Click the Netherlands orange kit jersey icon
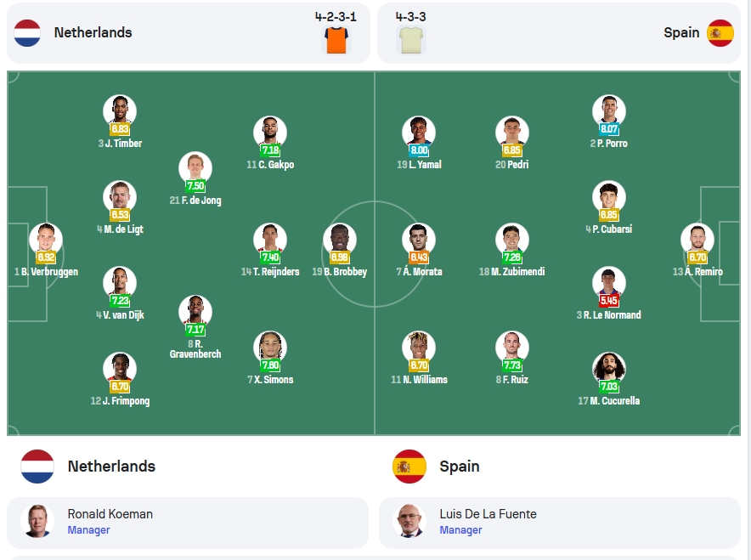751x560 pixels. click(336, 40)
